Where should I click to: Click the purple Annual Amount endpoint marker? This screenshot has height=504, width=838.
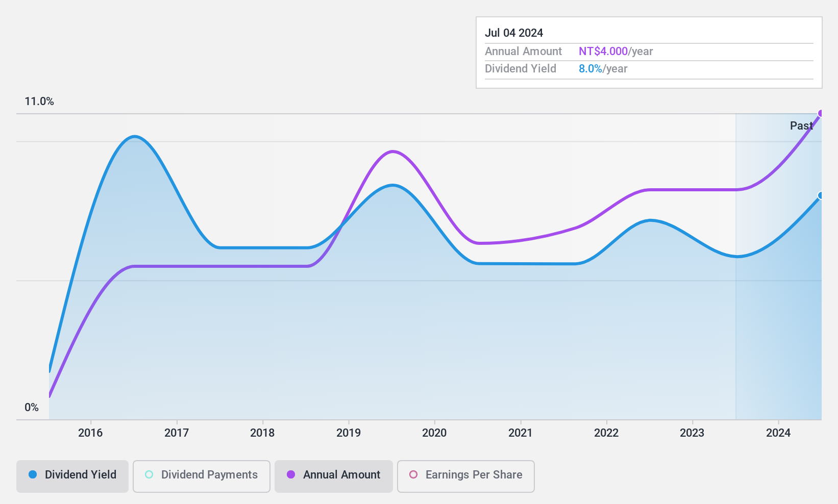(x=821, y=113)
